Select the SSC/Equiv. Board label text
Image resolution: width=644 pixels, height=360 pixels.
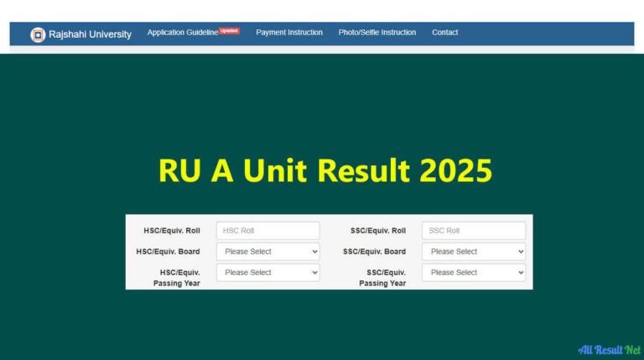click(x=374, y=252)
